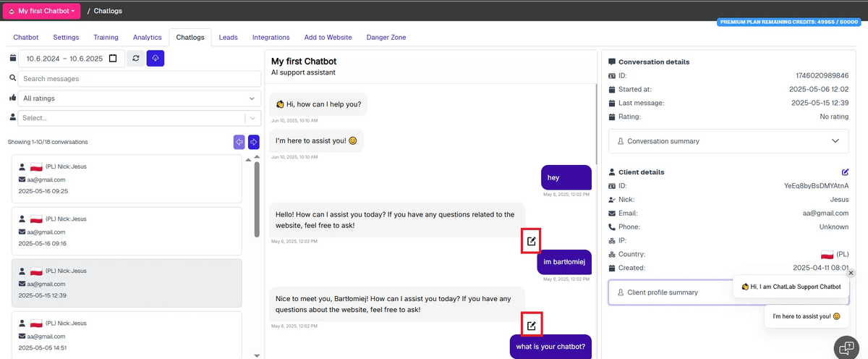868x359 pixels.
Task: Open the All ratings dropdown
Action: tap(139, 98)
